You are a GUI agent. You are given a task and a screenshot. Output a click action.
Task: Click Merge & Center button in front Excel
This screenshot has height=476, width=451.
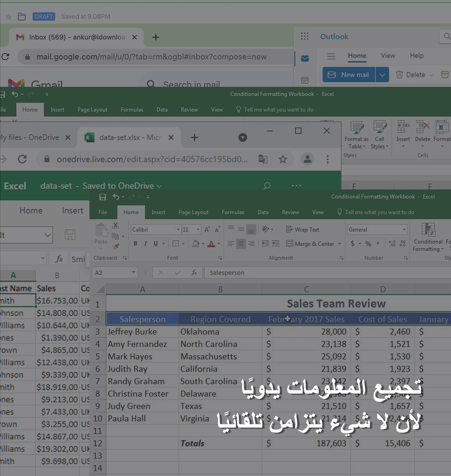310,243
